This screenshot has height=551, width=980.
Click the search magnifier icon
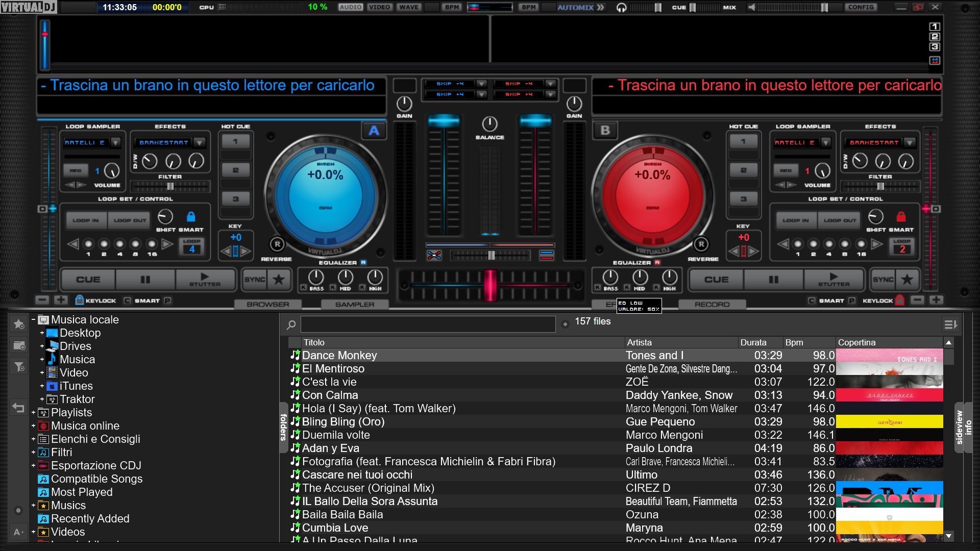[x=291, y=324]
